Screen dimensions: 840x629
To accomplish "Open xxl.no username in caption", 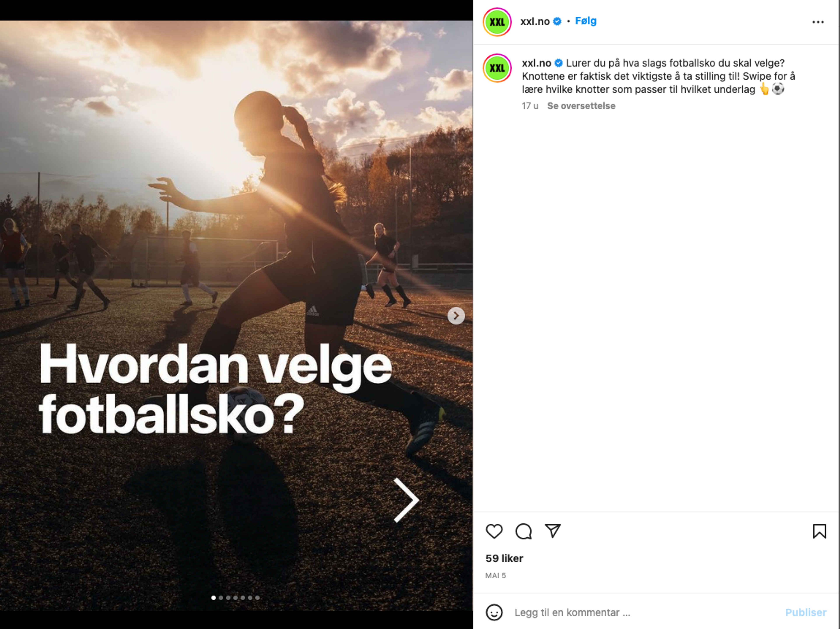I will click(x=536, y=63).
